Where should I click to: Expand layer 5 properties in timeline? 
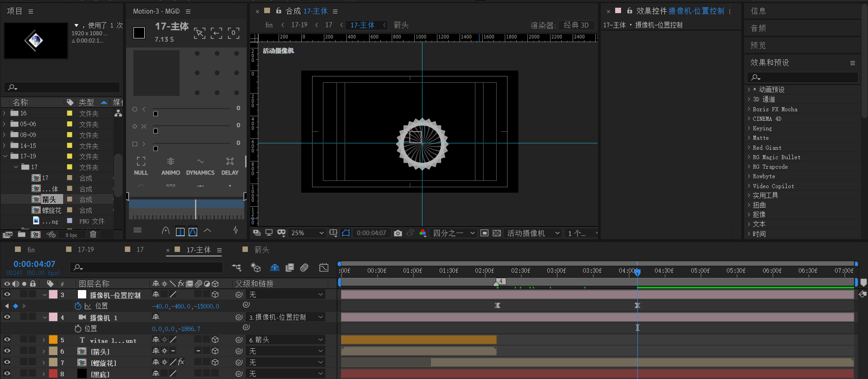[x=43, y=340]
